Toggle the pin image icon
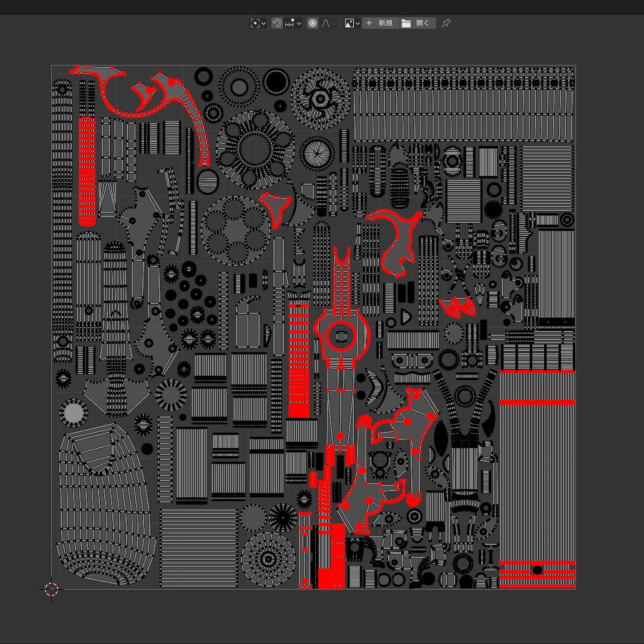 tap(446, 24)
